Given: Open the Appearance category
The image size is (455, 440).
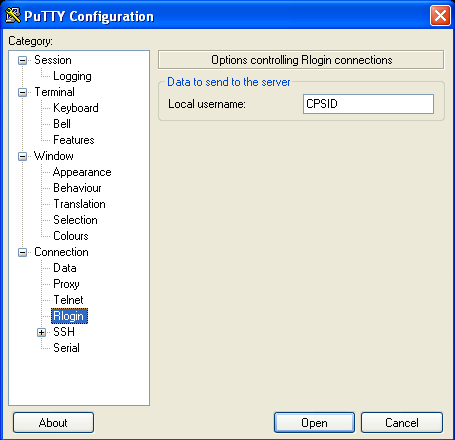Looking at the screenshot, I should 82,172.
